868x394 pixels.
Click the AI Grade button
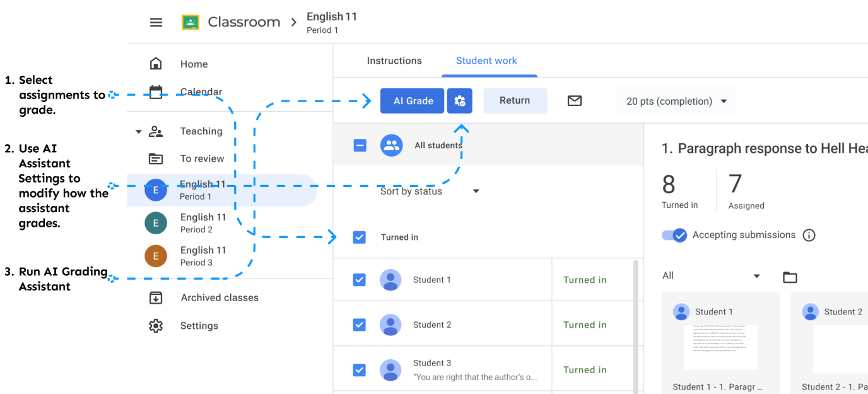(413, 101)
